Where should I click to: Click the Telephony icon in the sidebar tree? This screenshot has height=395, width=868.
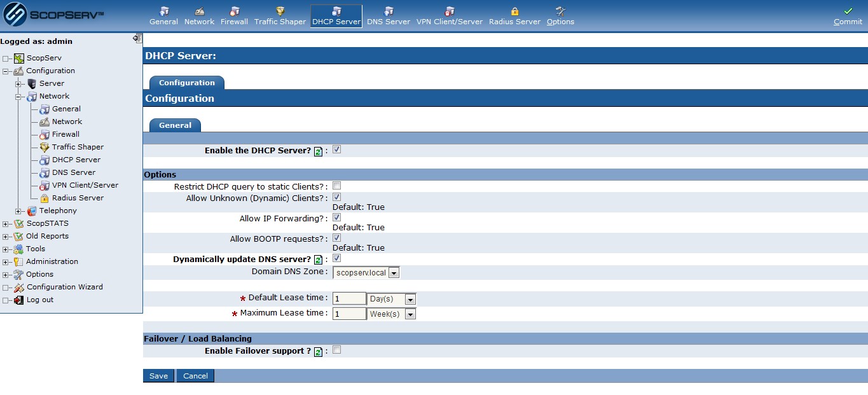point(32,211)
